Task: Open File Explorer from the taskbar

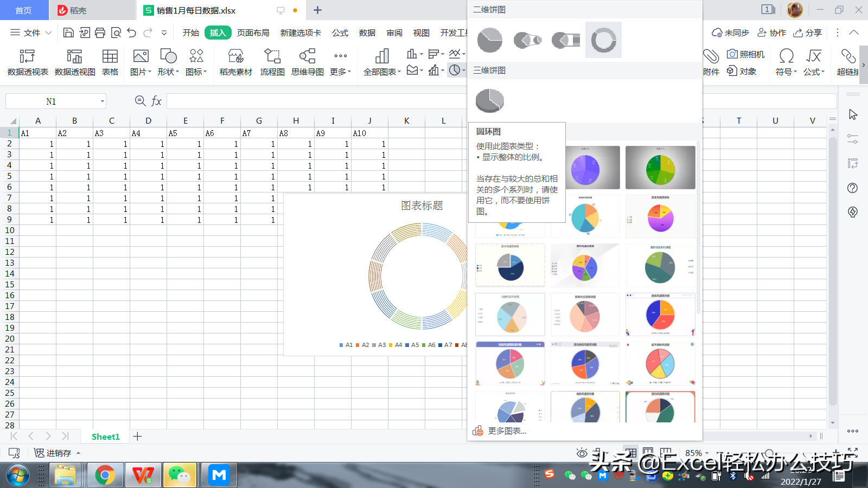Action: coord(65,476)
